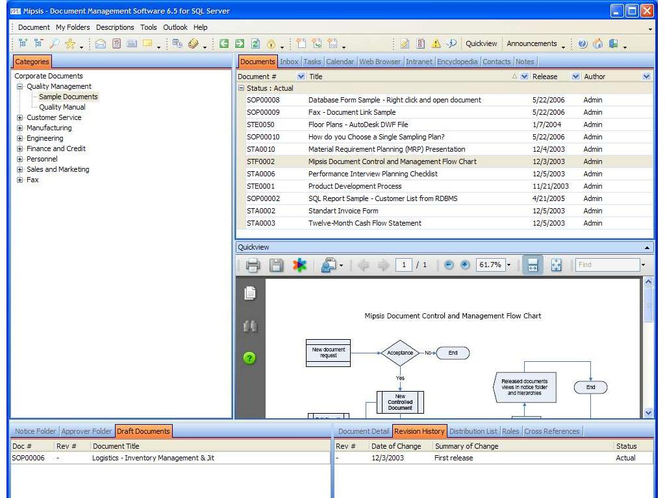Open the Author column filter dropdown
The width and height of the screenshot is (665, 498).
pos(646,76)
